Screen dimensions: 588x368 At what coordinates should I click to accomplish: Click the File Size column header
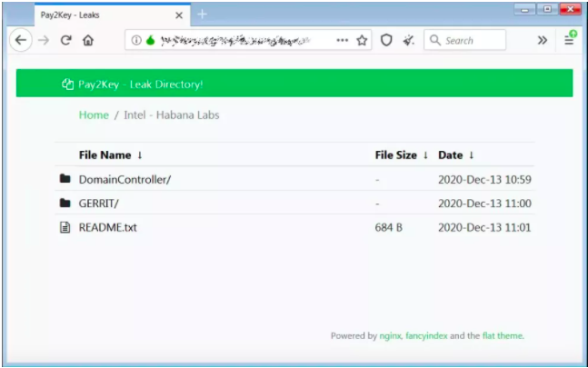(x=396, y=155)
